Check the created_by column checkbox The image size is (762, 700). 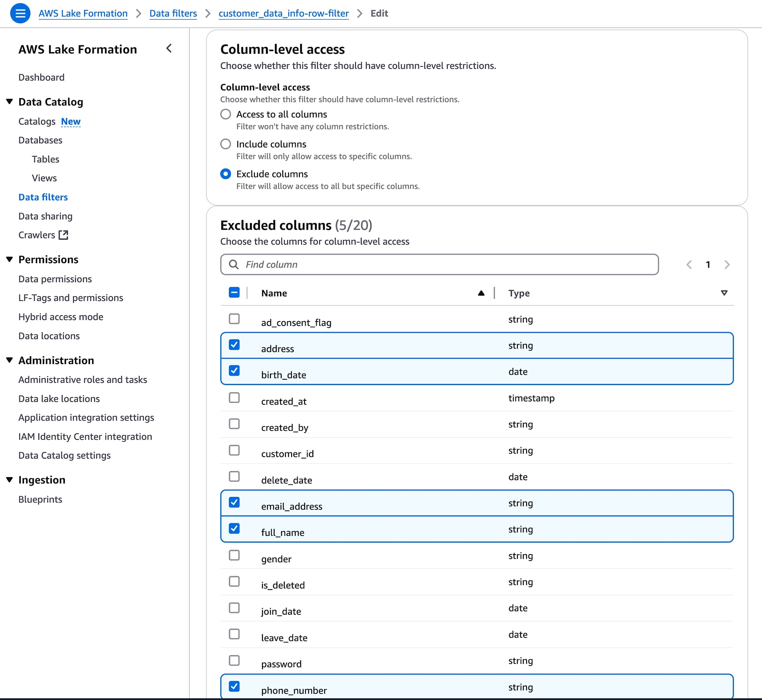pyautogui.click(x=234, y=424)
